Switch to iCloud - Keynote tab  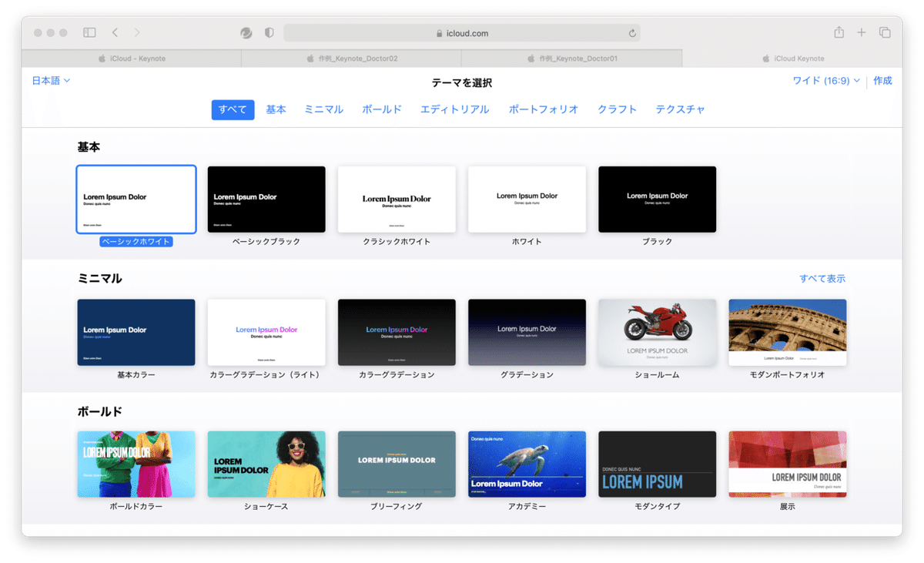click(132, 59)
